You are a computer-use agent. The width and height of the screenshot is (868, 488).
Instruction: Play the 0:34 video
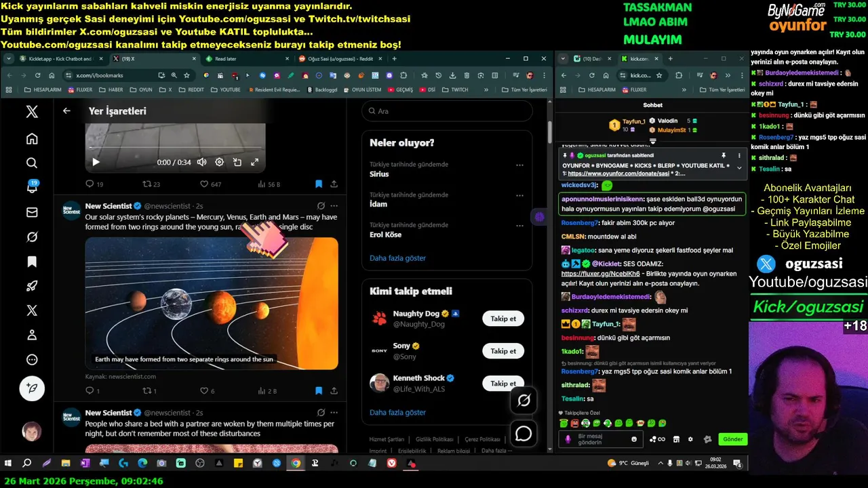point(96,162)
